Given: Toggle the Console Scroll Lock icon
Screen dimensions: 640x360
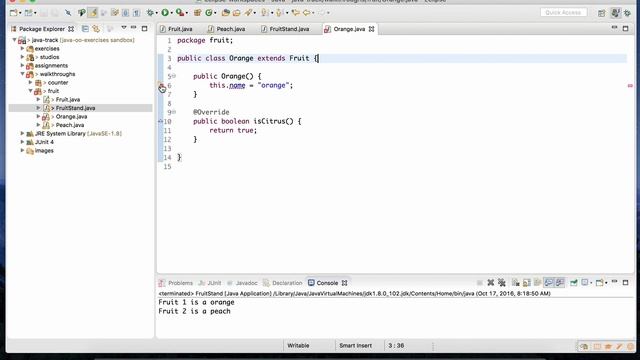Looking at the screenshot, I should [x=527, y=282].
